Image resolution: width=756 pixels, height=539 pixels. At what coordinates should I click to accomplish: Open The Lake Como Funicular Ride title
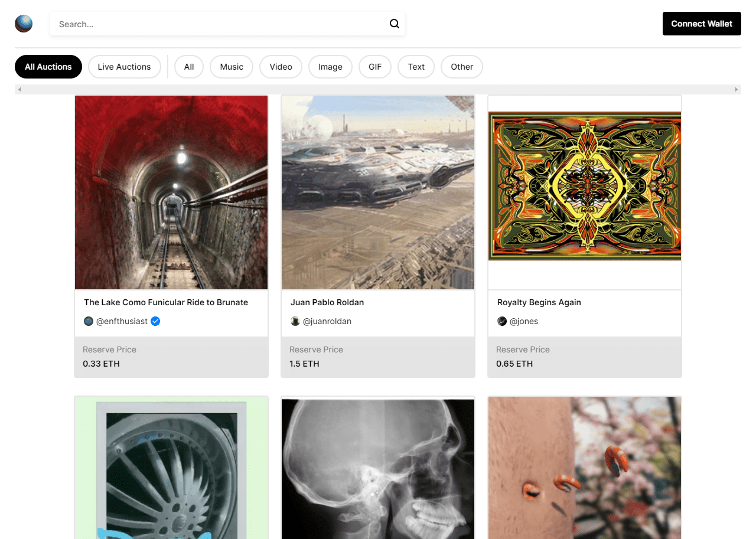tap(166, 302)
